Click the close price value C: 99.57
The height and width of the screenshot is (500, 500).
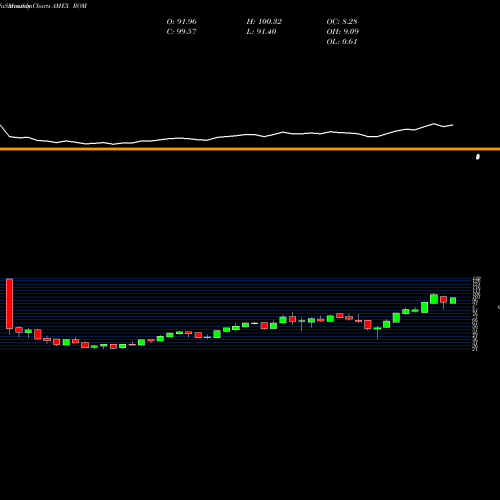181,32
